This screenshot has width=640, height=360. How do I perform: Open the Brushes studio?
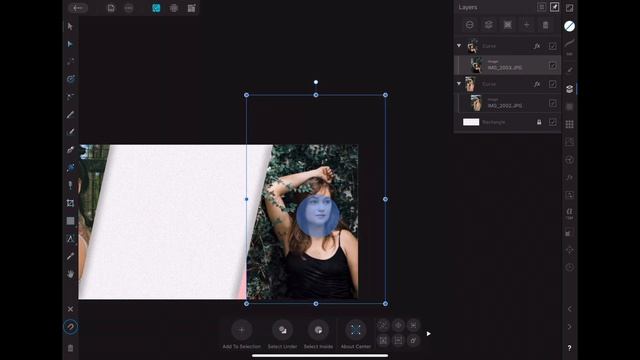tap(569, 70)
